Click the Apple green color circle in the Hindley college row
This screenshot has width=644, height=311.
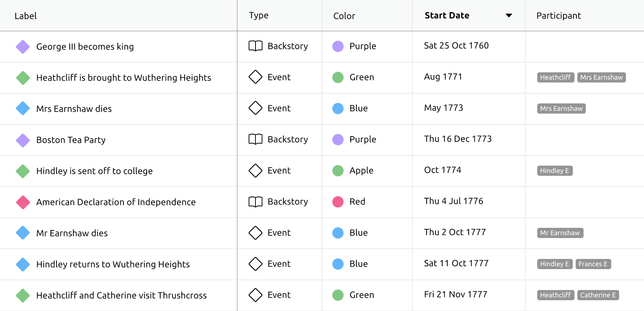338,171
